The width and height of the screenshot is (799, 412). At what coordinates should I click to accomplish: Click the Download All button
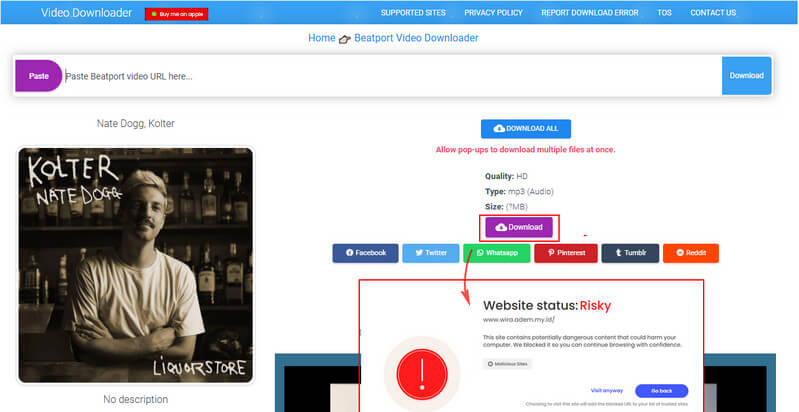(x=526, y=129)
